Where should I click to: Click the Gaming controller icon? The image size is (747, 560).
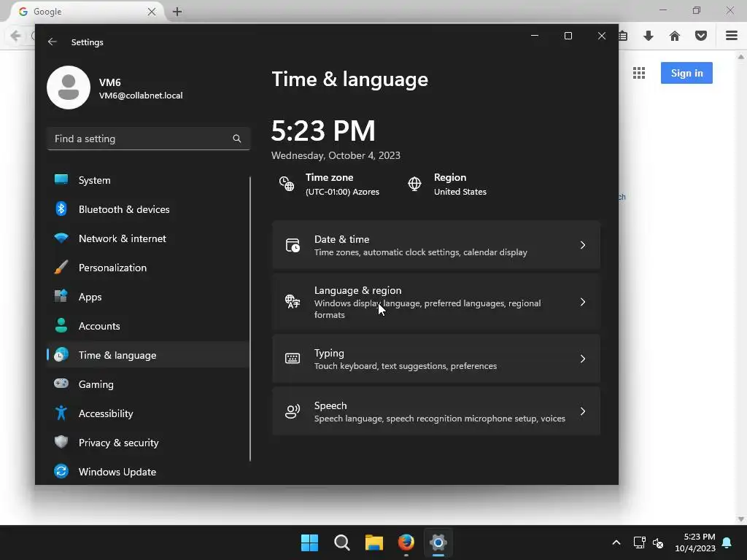point(61,384)
